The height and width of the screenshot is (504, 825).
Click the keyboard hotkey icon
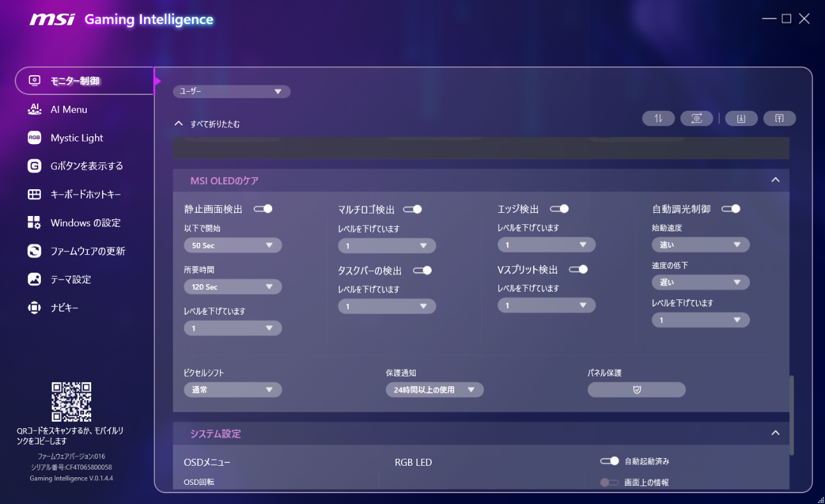(x=34, y=194)
